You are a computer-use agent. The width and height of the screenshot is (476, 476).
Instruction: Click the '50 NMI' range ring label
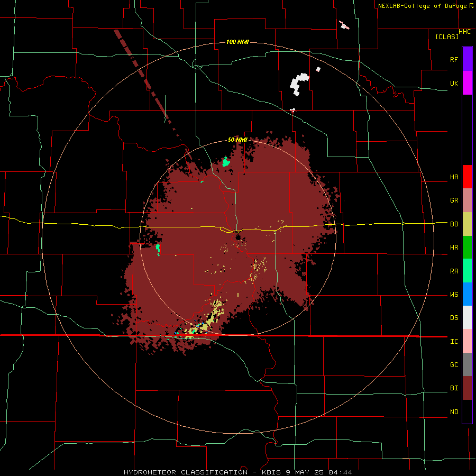pos(237,140)
